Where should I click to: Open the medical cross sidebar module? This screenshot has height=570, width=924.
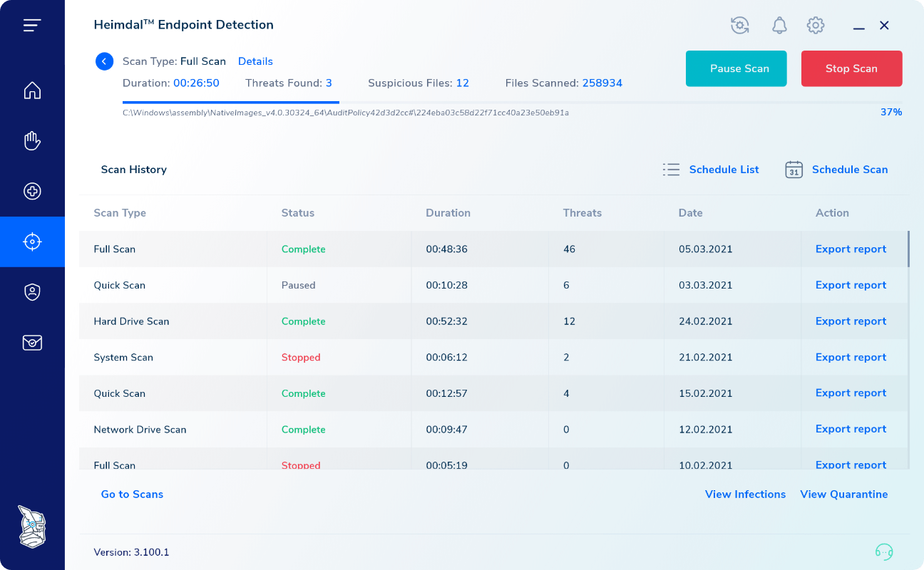click(x=32, y=191)
